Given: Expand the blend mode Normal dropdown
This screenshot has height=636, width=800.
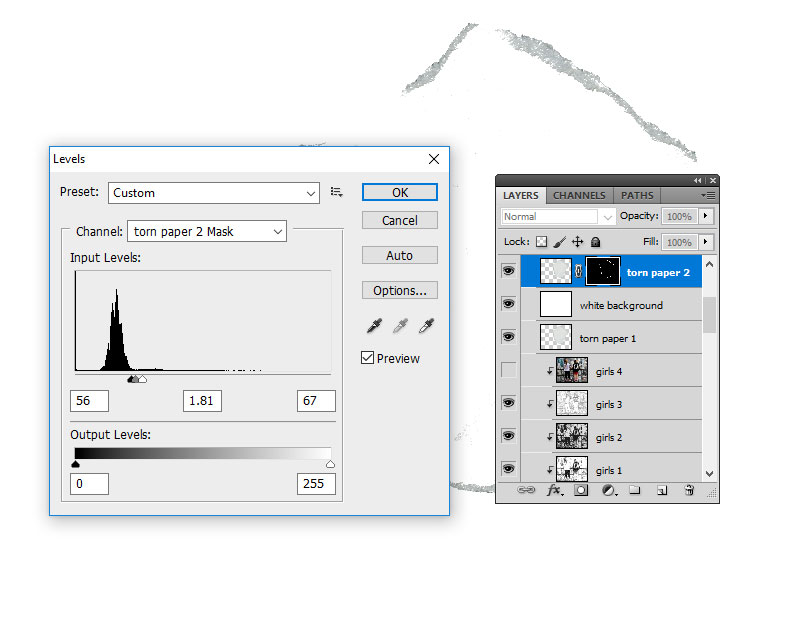Looking at the screenshot, I should tap(558, 216).
